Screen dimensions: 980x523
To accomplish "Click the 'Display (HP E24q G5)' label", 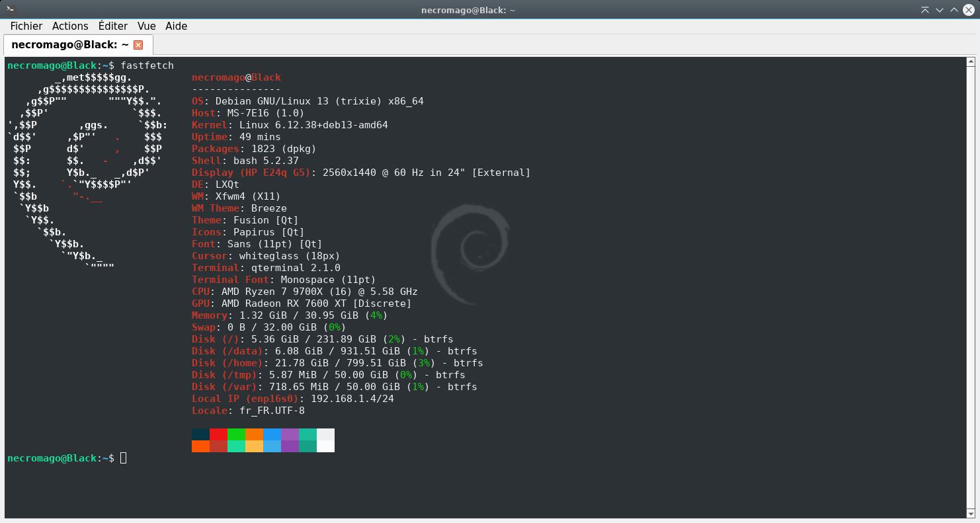I will [x=251, y=173].
